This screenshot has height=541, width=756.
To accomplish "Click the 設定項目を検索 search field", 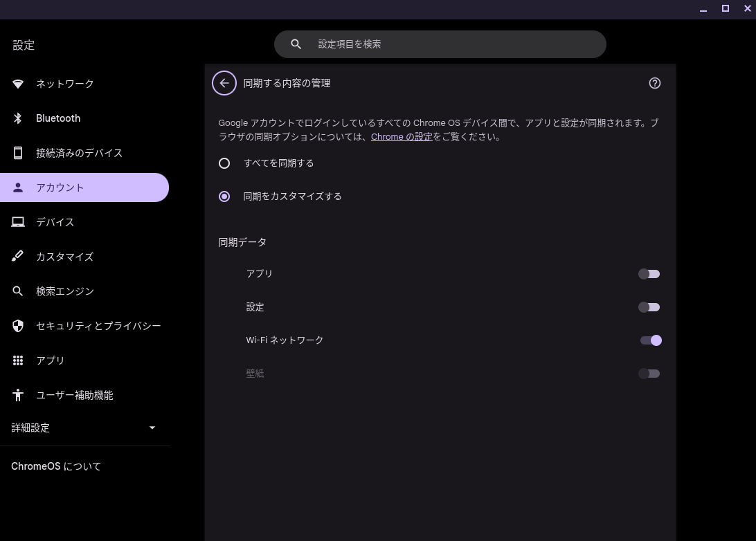I will pyautogui.click(x=440, y=44).
